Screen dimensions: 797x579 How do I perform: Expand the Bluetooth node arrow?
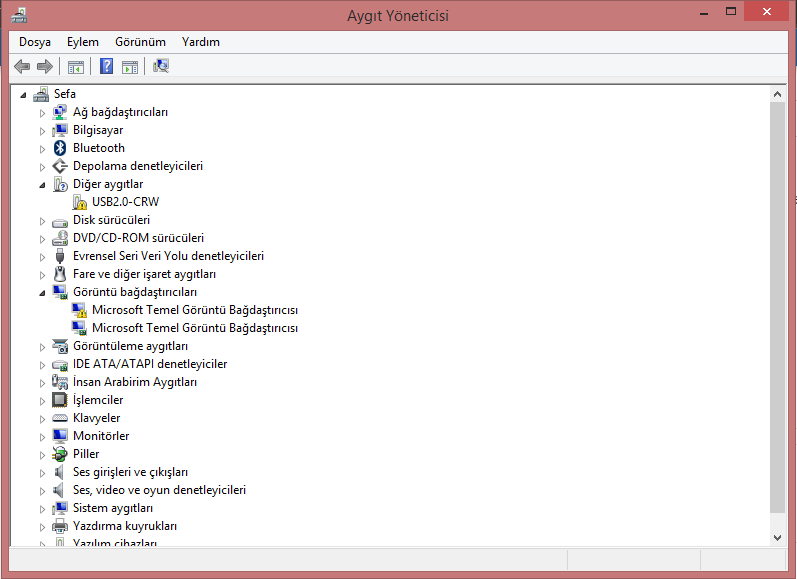coord(42,148)
